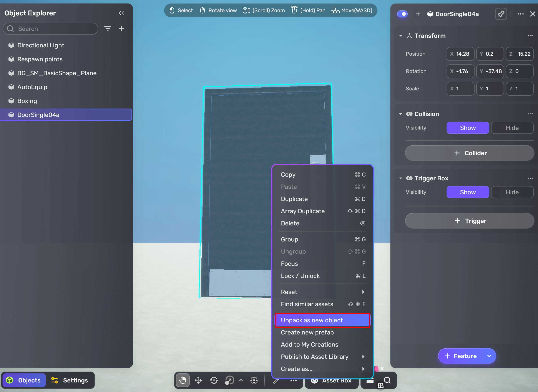The height and width of the screenshot is (392, 538).
Task: Set Collision visibility to Hide
Action: pos(512,128)
